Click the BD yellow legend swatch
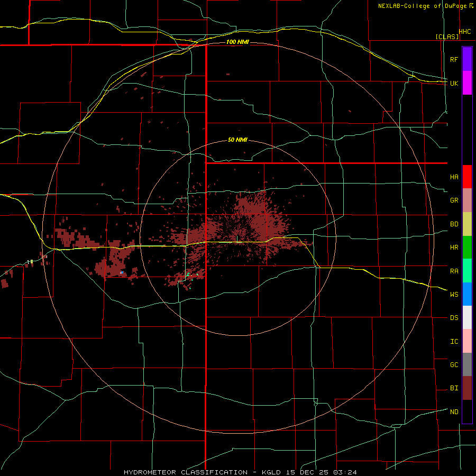 (467, 224)
